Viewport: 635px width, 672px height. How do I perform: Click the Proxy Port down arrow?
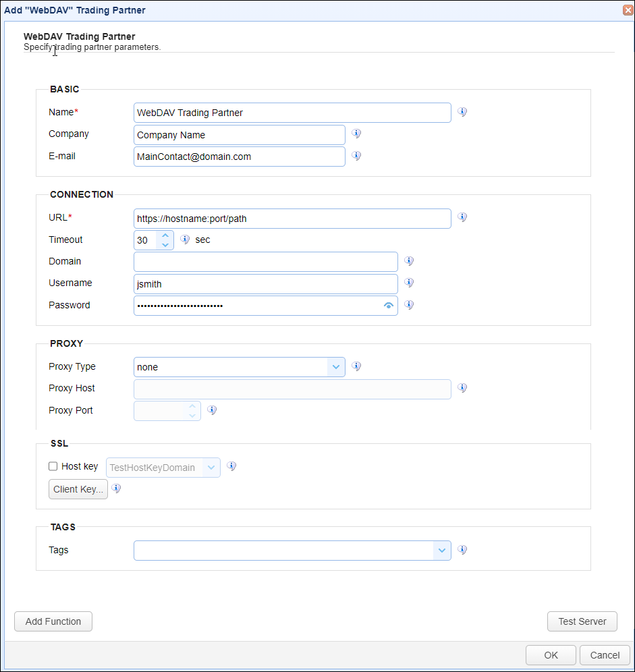[x=192, y=416]
